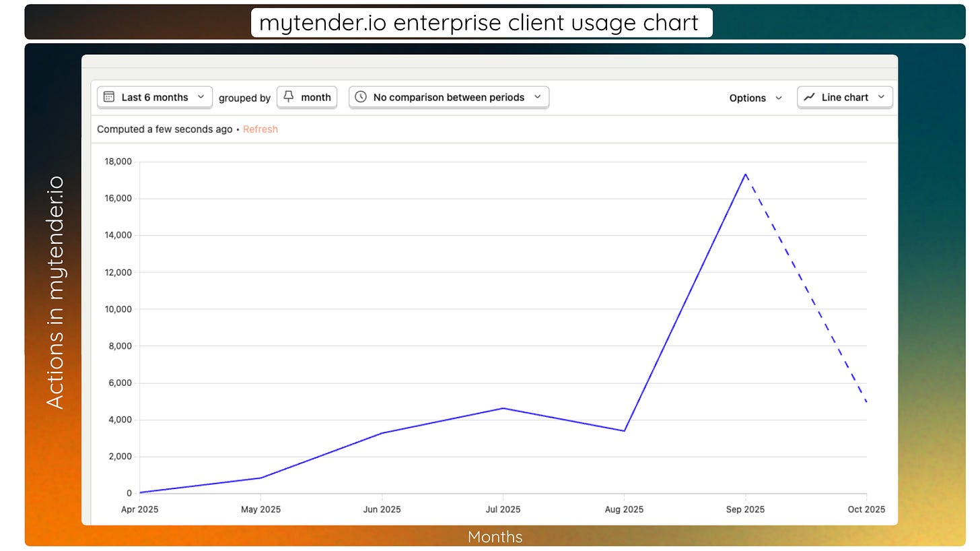Open the month grouping selector

click(307, 97)
